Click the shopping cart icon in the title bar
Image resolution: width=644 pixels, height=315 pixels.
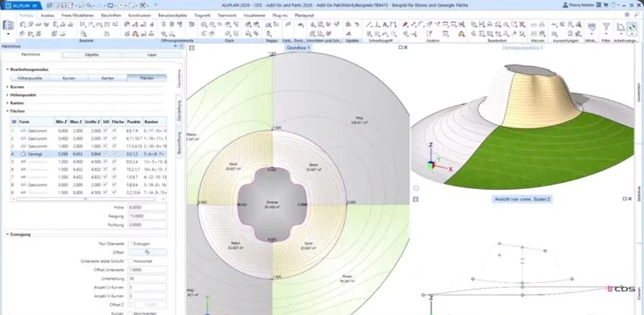pos(605,5)
